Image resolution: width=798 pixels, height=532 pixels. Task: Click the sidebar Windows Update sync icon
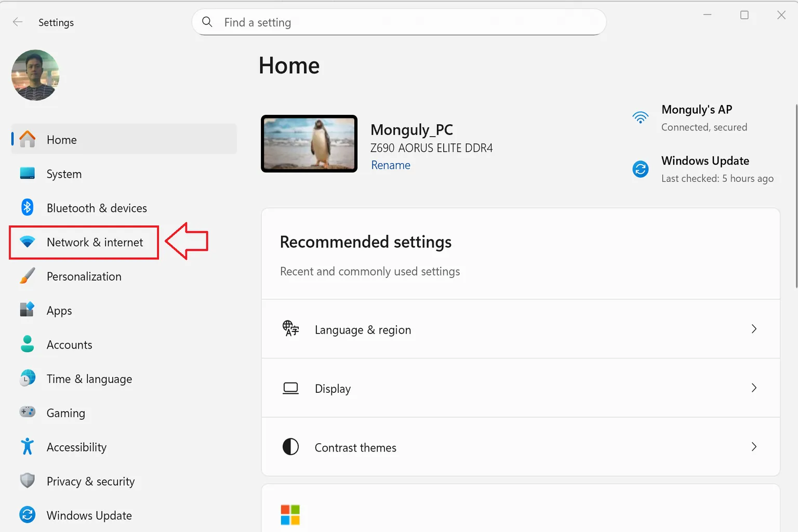[27, 515]
